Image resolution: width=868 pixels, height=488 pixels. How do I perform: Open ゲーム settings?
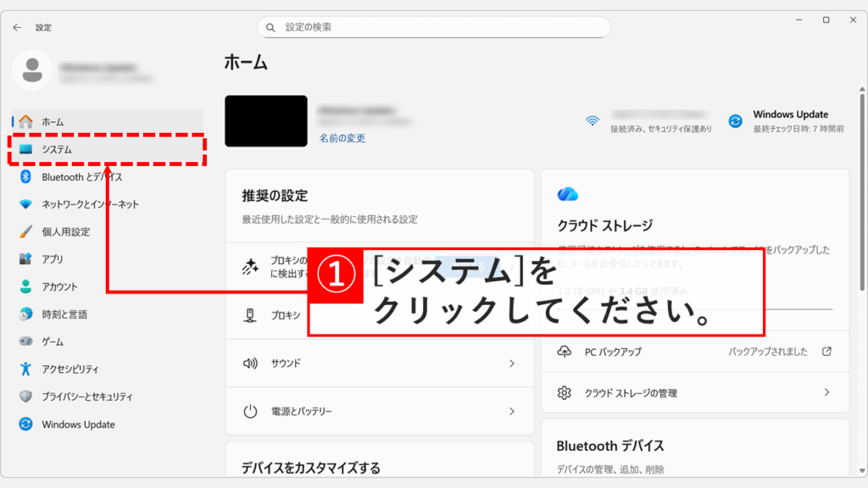click(x=58, y=341)
